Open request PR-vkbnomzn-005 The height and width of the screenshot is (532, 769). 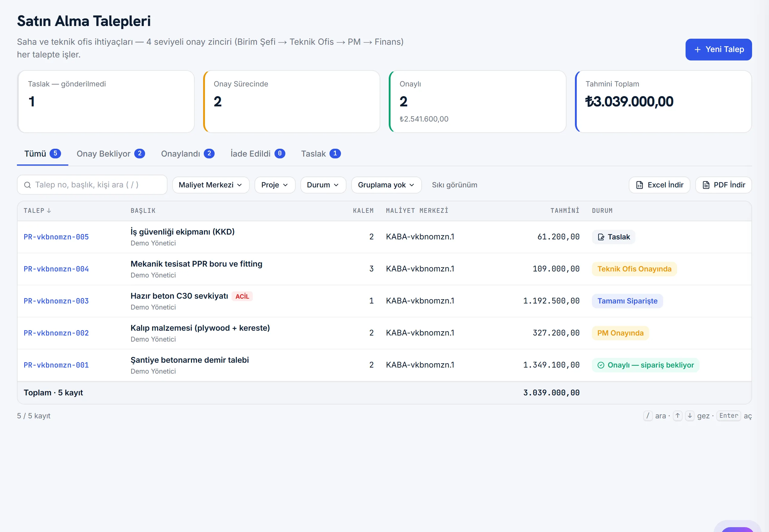(x=56, y=237)
